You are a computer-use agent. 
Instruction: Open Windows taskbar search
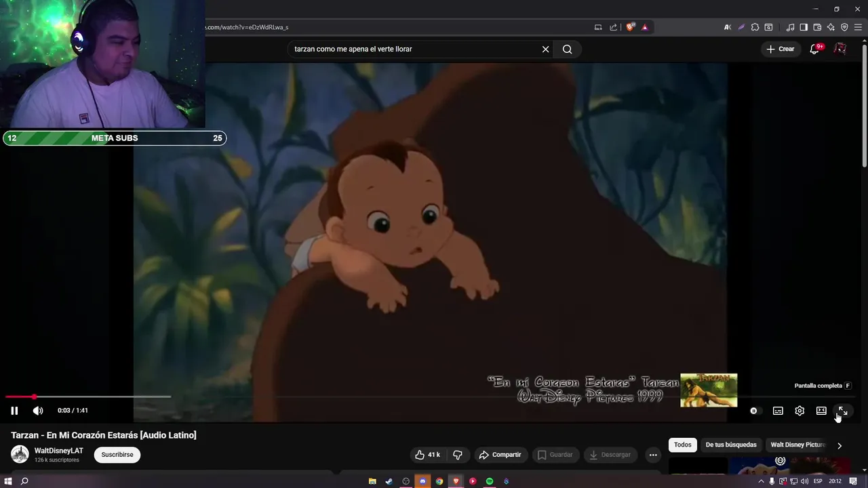pyautogui.click(x=24, y=481)
